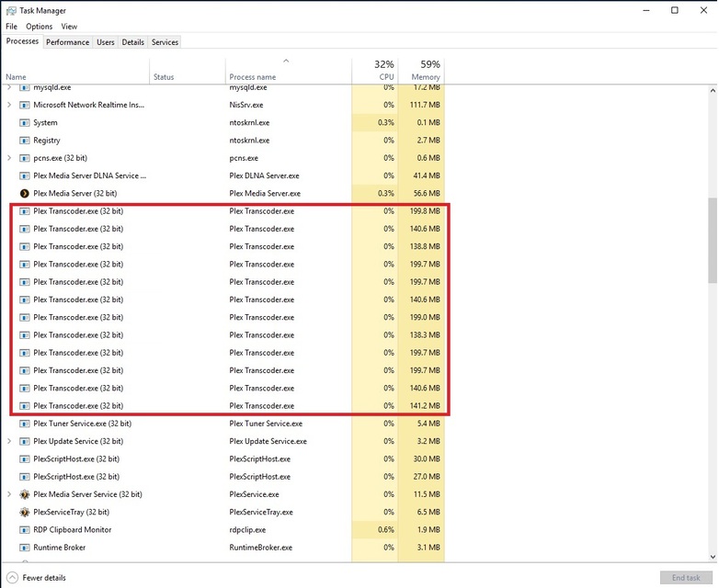Viewport: 719px width, 588px height.
Task: Click the 0.6% CPU value for rdpclip
Action: pyautogui.click(x=386, y=530)
